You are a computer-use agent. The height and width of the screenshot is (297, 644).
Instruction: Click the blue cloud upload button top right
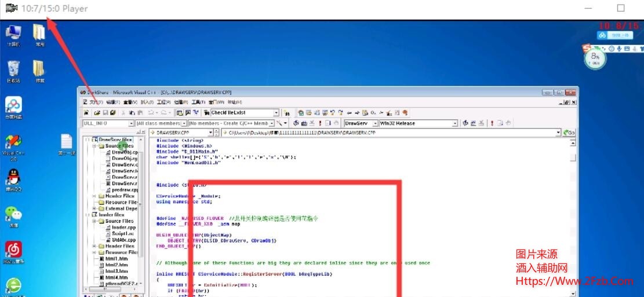coord(614,35)
